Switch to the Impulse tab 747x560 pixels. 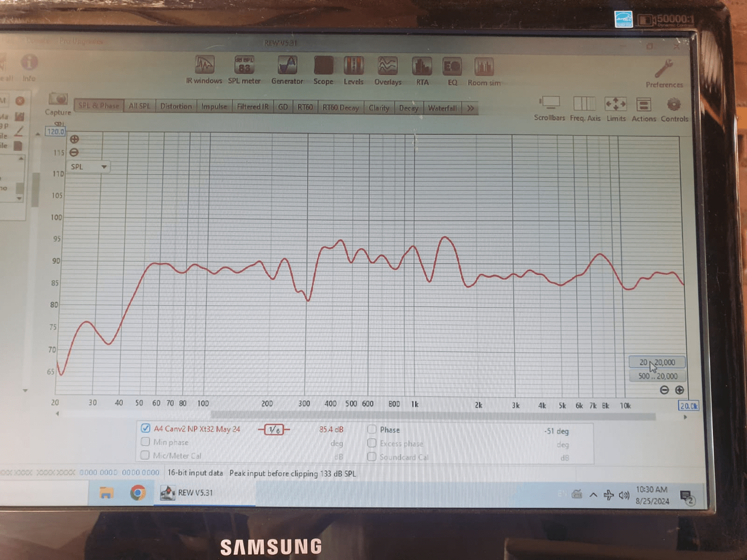(214, 106)
